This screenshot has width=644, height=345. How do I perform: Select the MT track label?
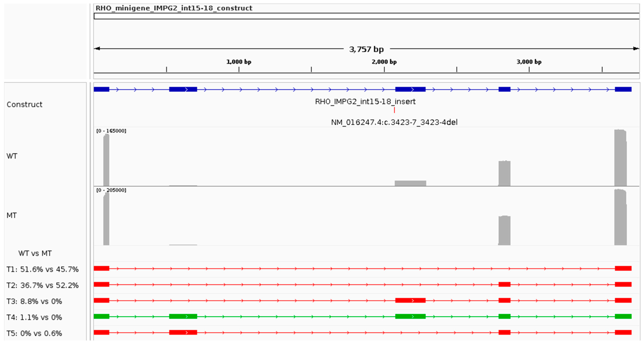(x=11, y=215)
